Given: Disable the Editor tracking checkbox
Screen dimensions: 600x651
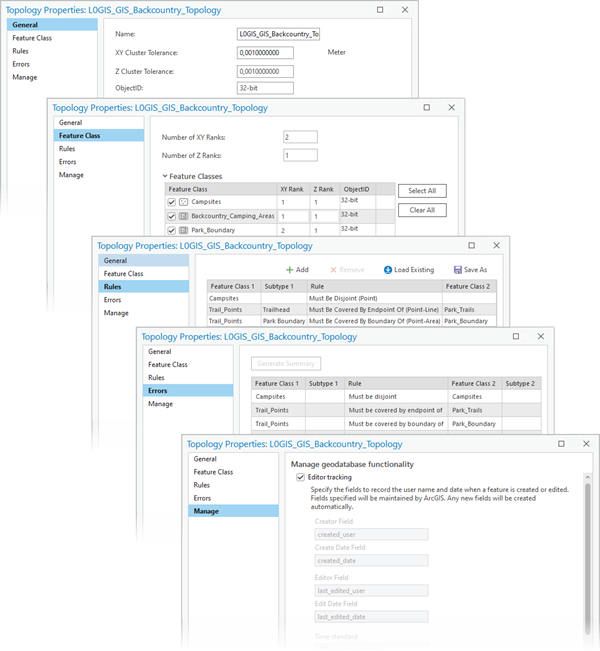Looking at the screenshot, I should pos(301,478).
